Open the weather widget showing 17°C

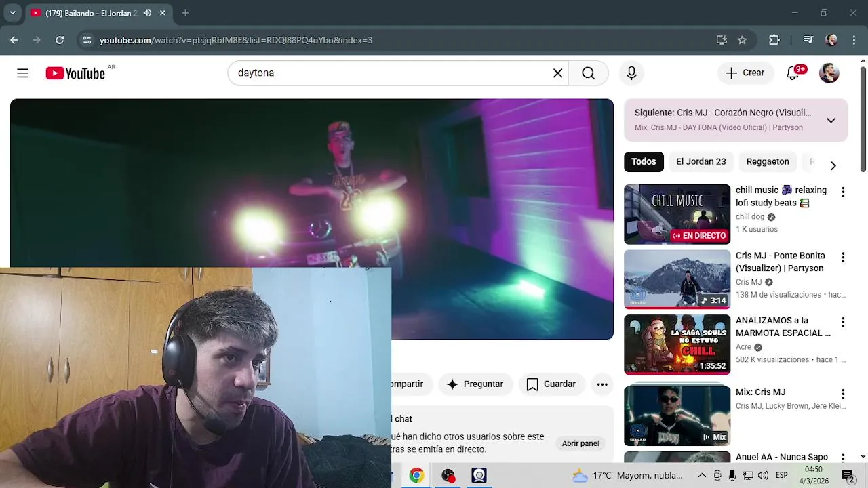[x=627, y=476]
